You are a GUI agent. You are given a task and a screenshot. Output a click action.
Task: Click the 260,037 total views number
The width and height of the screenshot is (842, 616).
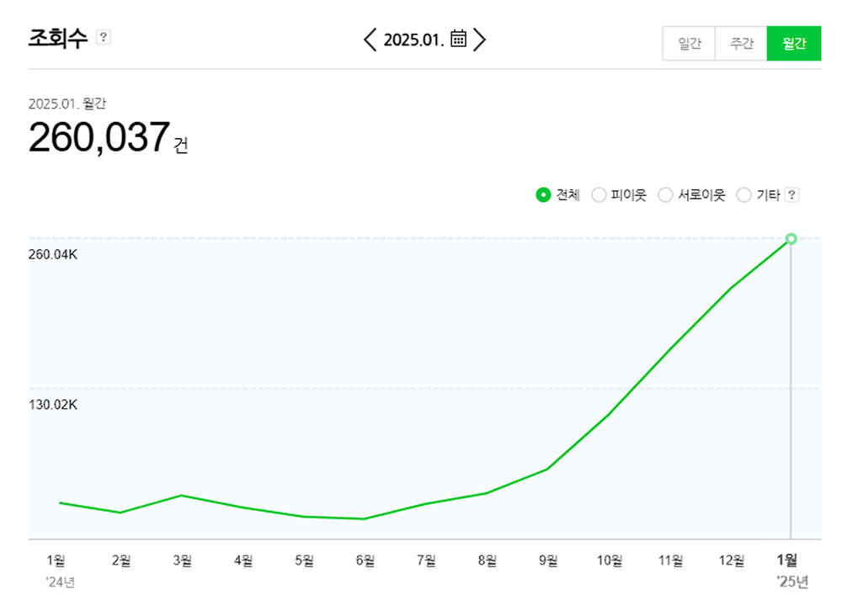[x=99, y=137]
